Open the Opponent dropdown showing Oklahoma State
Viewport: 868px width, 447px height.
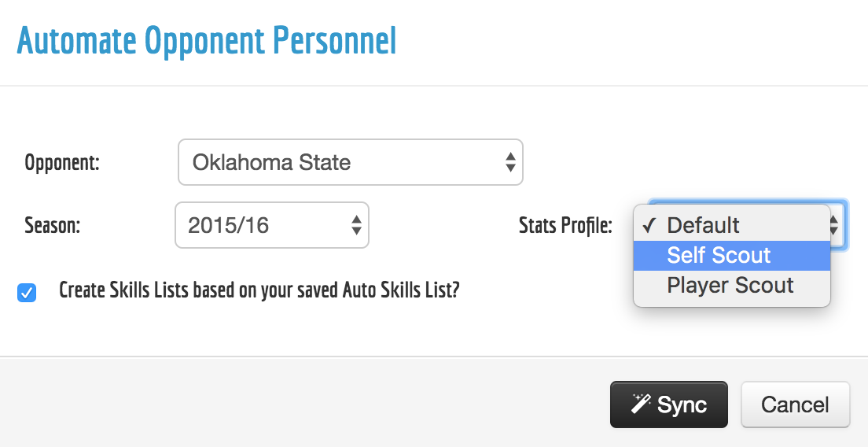[350, 163]
